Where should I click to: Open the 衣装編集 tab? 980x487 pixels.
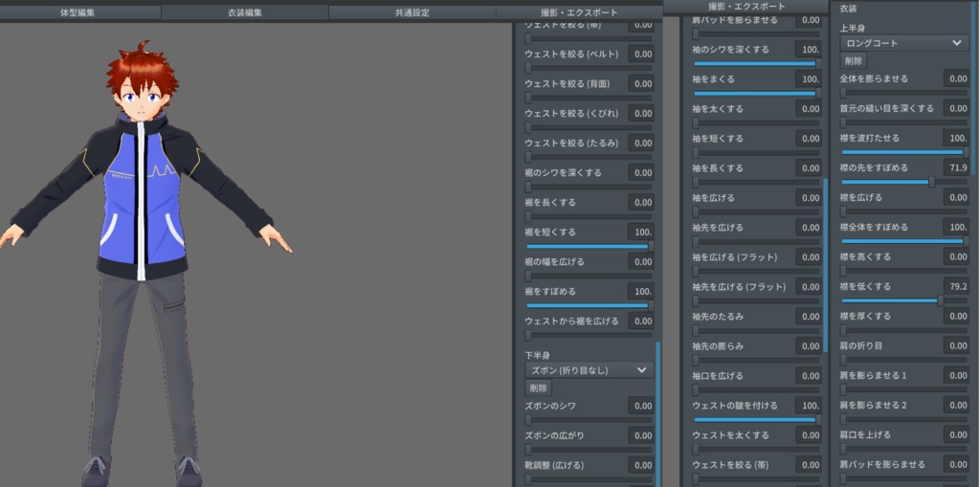coord(245,12)
